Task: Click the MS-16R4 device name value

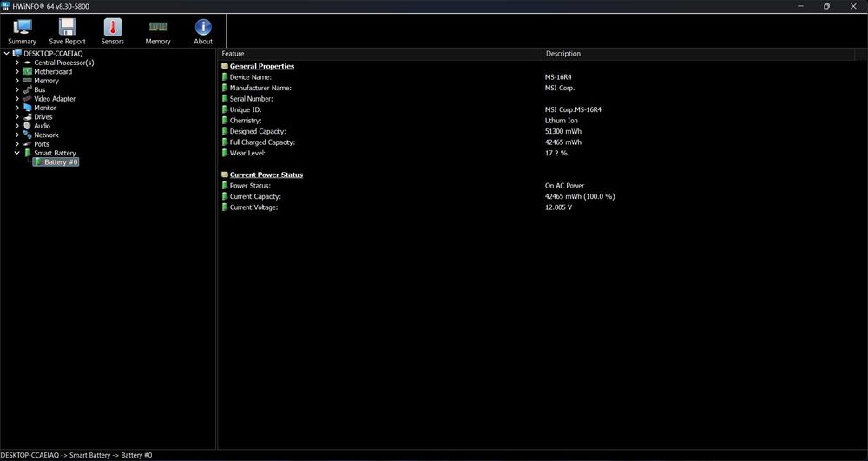Action: click(x=558, y=77)
